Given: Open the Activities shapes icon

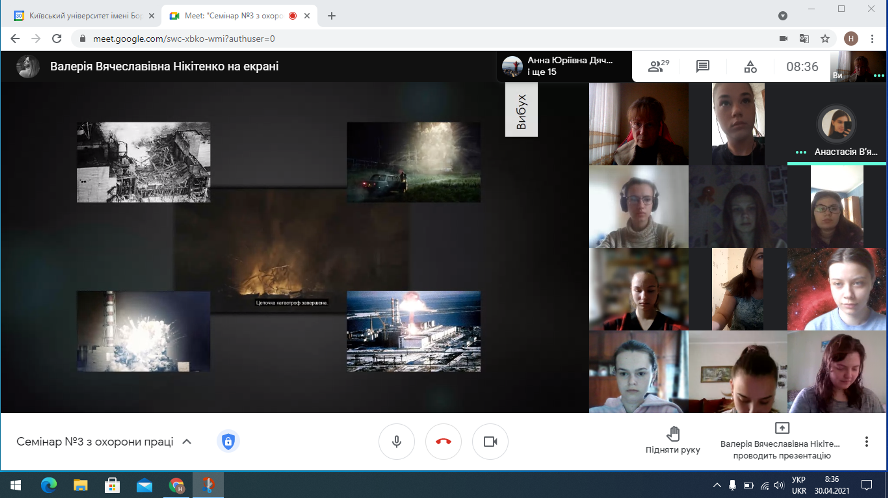Looking at the screenshot, I should 750,66.
